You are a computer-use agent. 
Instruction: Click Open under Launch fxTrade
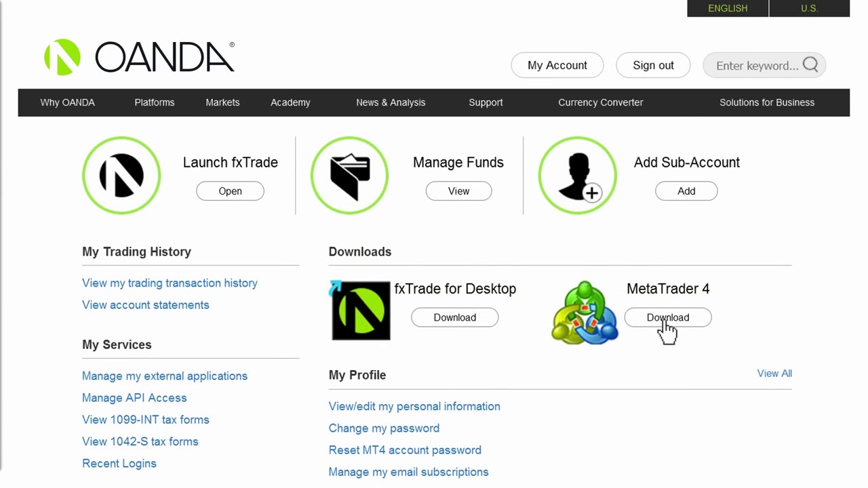tap(230, 191)
